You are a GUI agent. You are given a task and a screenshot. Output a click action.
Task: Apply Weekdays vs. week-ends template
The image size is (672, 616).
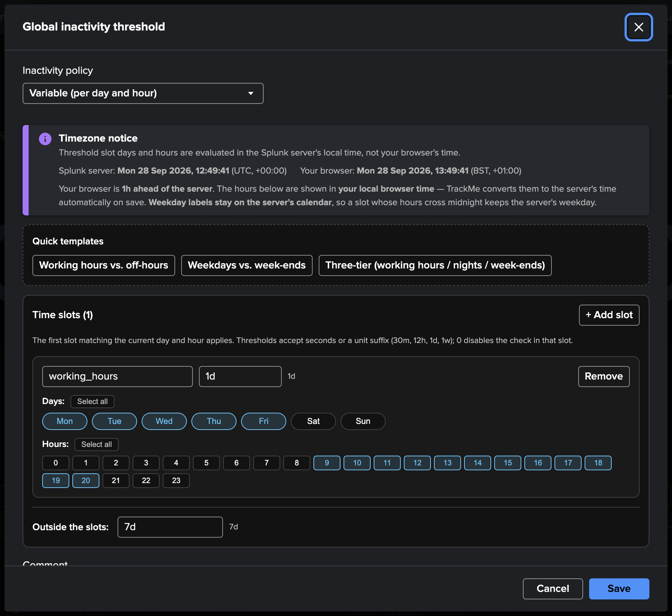click(247, 265)
